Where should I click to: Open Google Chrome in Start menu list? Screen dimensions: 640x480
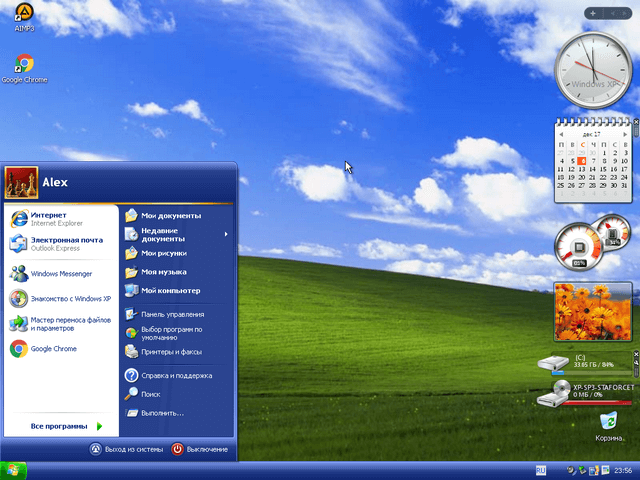tap(60, 349)
